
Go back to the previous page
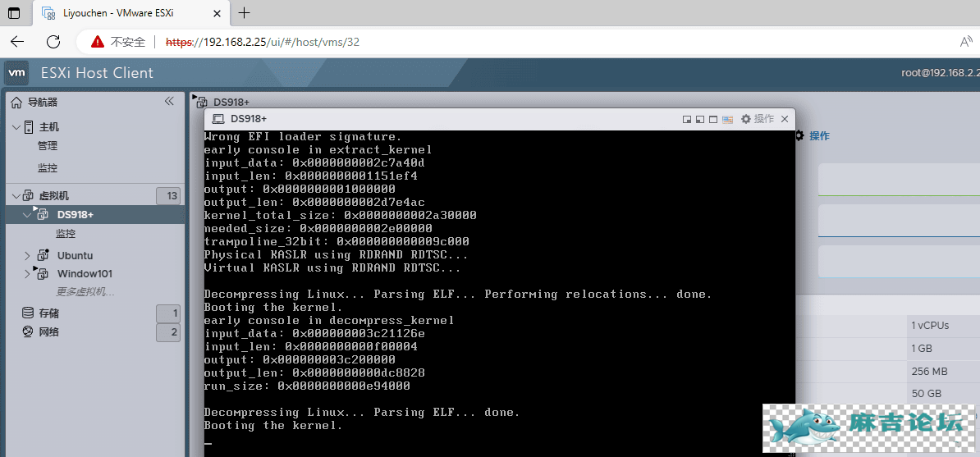(17, 42)
